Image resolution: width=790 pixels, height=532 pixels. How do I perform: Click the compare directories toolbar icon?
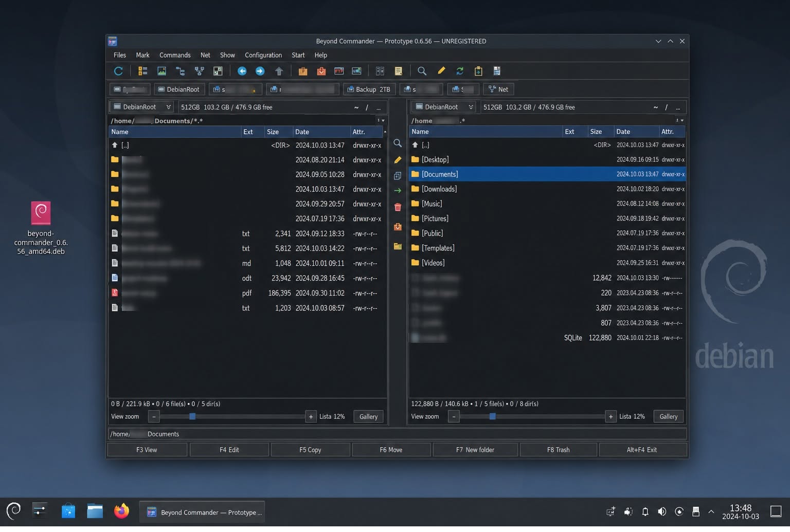[380, 71]
